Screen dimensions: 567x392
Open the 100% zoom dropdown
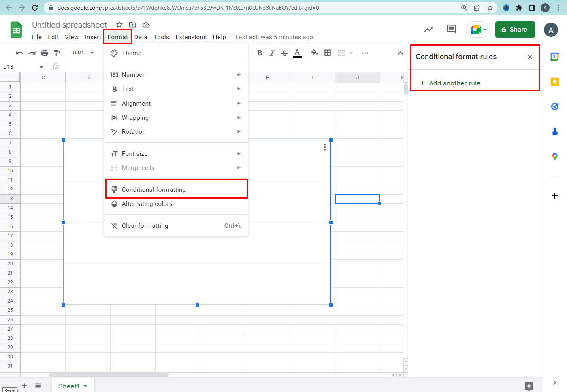[x=83, y=53]
